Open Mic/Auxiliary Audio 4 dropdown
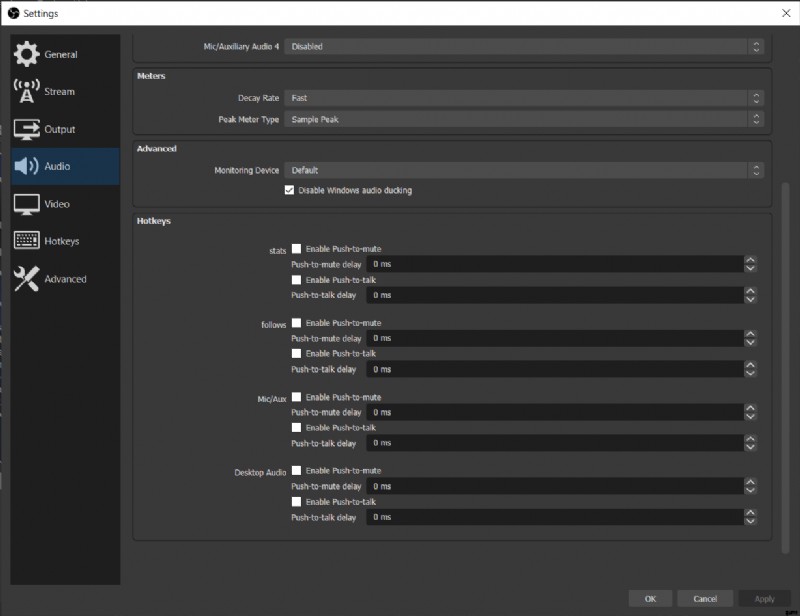800x616 pixels. [525, 46]
